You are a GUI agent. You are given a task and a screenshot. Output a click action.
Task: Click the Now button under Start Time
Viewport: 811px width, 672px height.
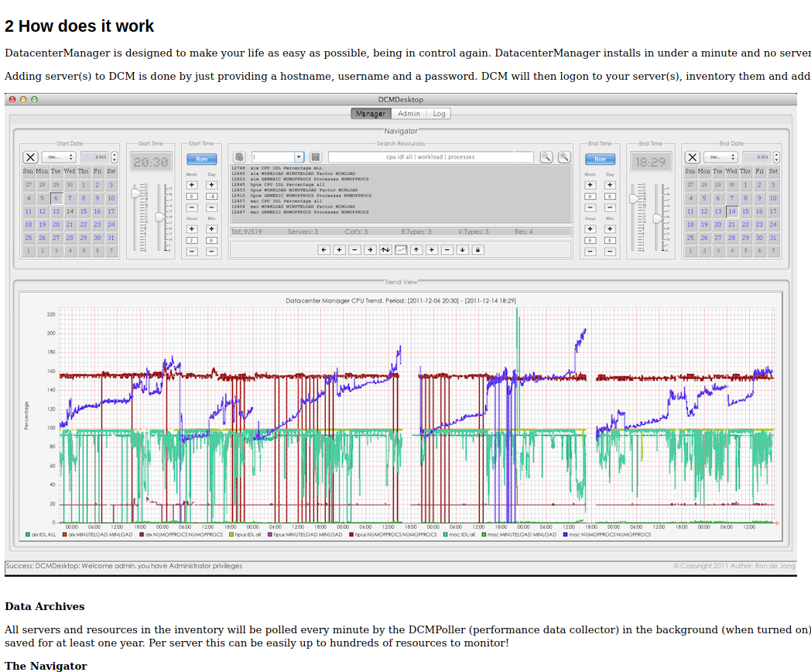tap(201, 159)
